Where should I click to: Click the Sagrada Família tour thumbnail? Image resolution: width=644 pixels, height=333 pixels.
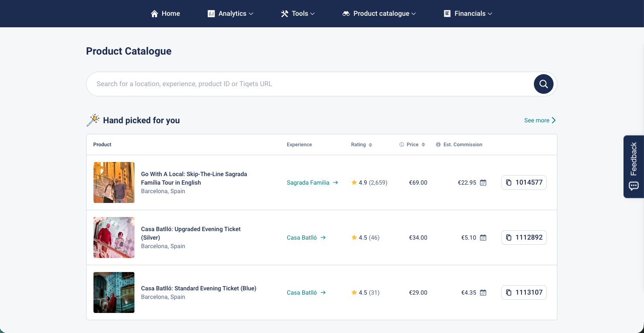point(114,182)
